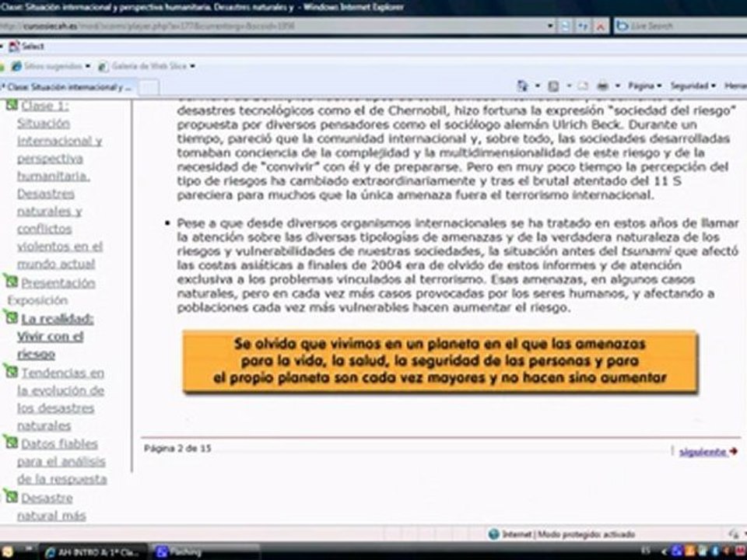
Task: Click Modo protegido: activado status text
Action: [x=587, y=534]
